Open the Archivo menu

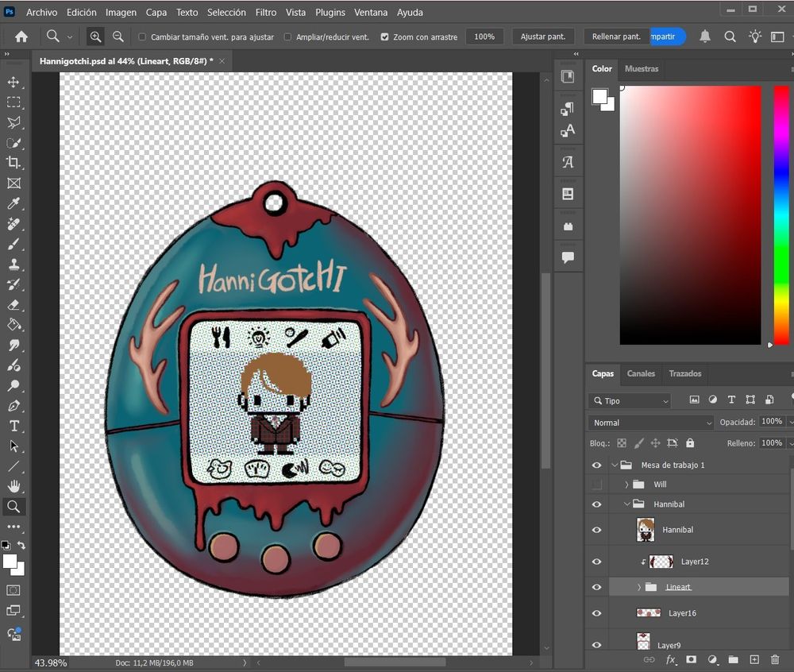coord(41,12)
